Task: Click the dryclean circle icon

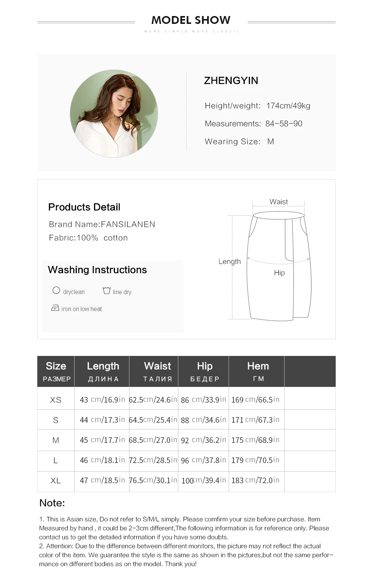Action: [x=56, y=290]
